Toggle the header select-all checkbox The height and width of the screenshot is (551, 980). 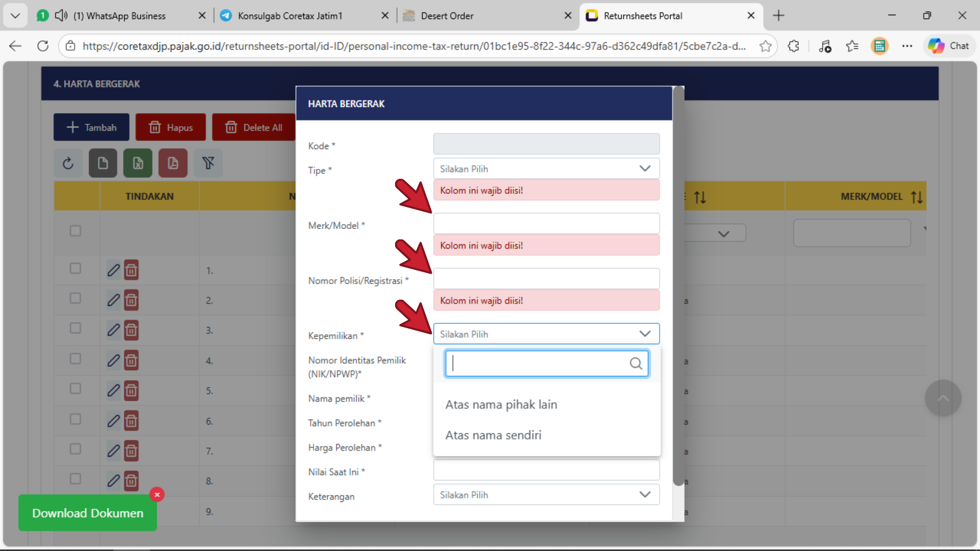[x=75, y=231]
